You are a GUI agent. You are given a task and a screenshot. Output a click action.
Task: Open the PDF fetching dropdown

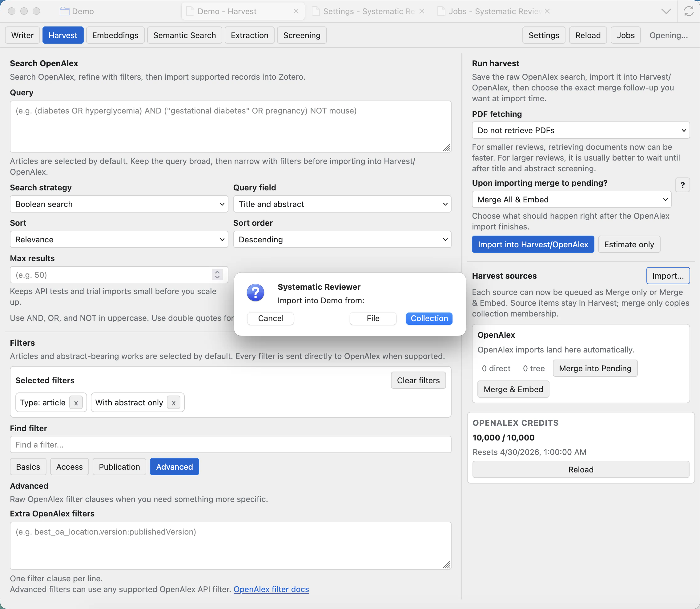[x=581, y=130]
